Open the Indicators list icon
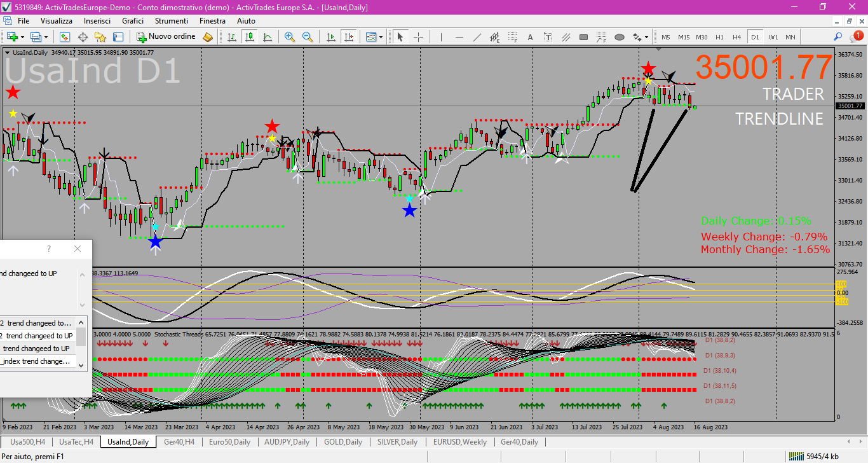This screenshot has height=463, width=868. pyautogui.click(x=371, y=37)
